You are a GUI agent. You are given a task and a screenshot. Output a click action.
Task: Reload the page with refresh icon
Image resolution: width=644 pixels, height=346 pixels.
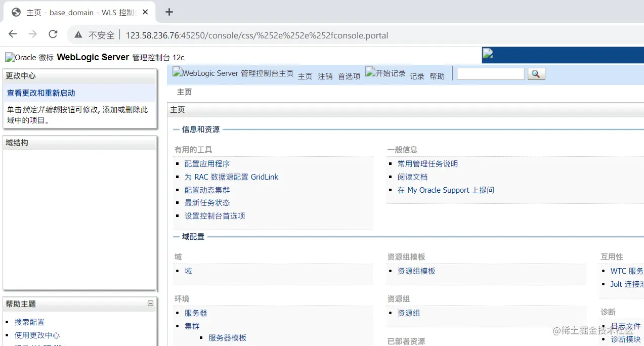(53, 34)
